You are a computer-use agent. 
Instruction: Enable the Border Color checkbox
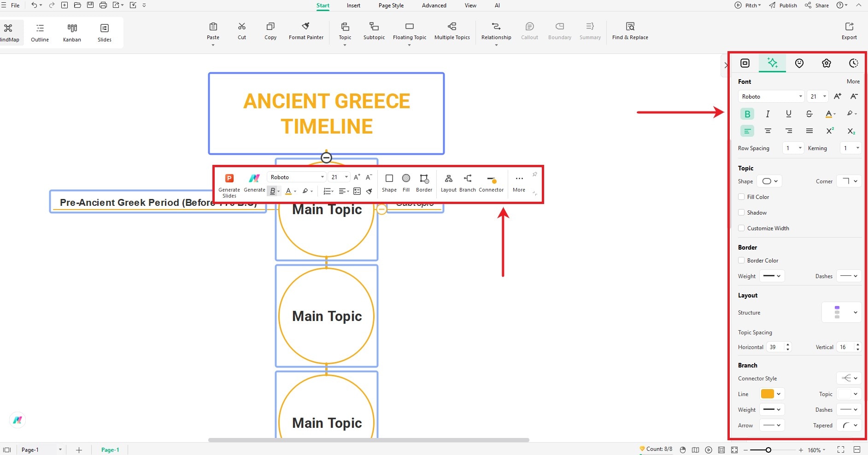pyautogui.click(x=741, y=260)
